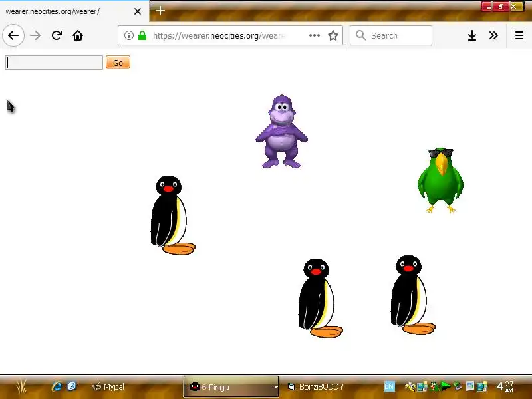Close the browser window
Viewport: 532px width, 399px height.
[x=516, y=7]
